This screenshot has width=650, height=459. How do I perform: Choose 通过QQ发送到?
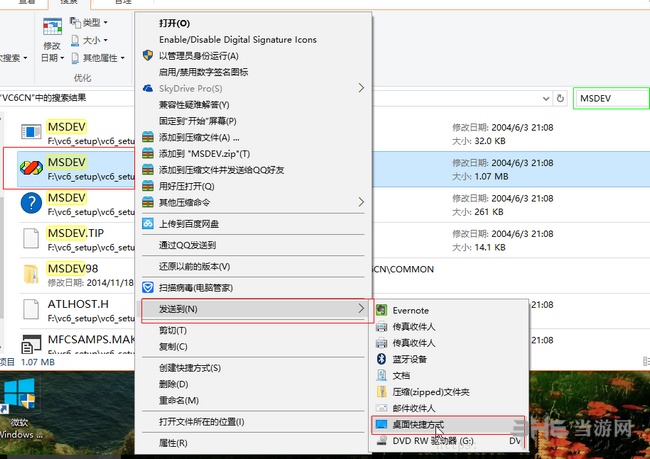[187, 245]
